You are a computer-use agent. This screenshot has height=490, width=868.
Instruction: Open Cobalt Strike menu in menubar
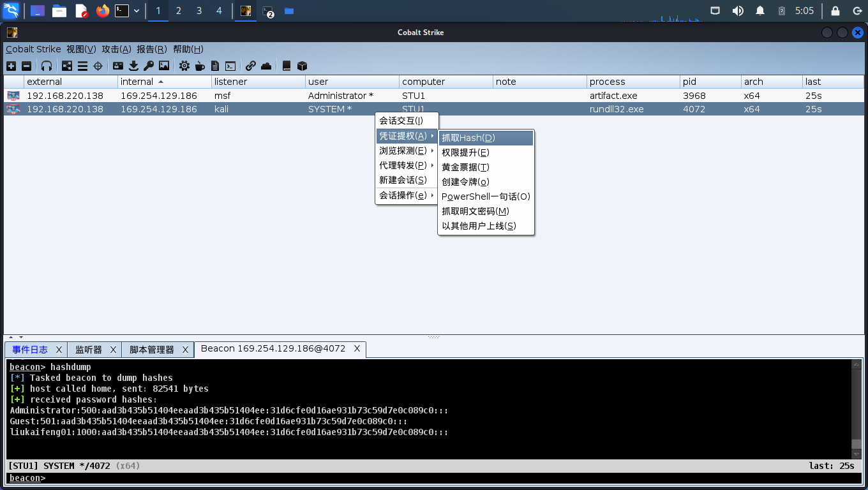(33, 49)
